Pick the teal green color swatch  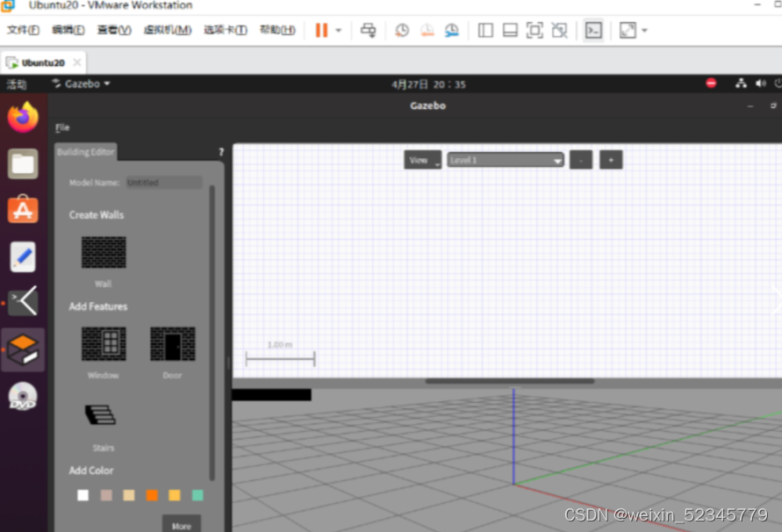click(x=197, y=495)
